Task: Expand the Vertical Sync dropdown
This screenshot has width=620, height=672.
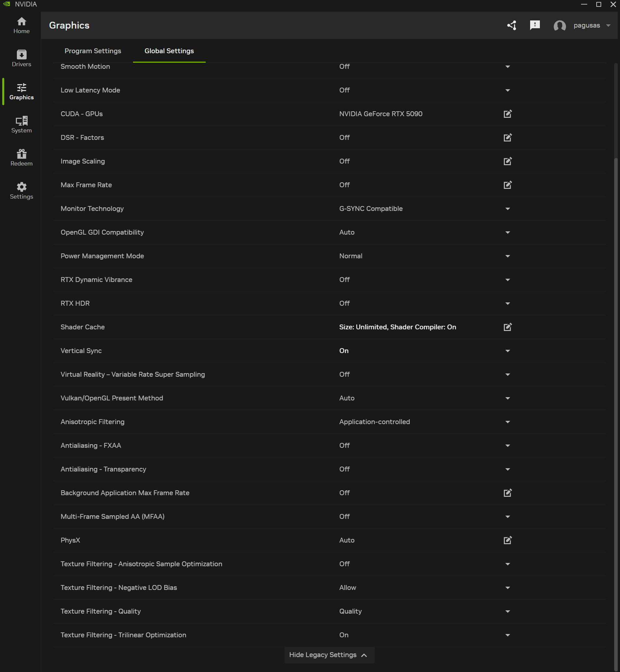Action: [508, 351]
